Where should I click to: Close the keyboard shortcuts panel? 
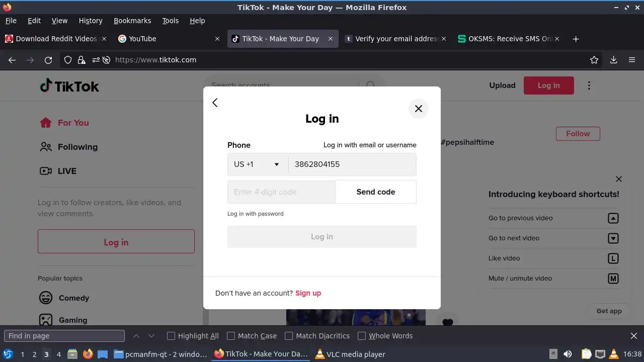(619, 179)
